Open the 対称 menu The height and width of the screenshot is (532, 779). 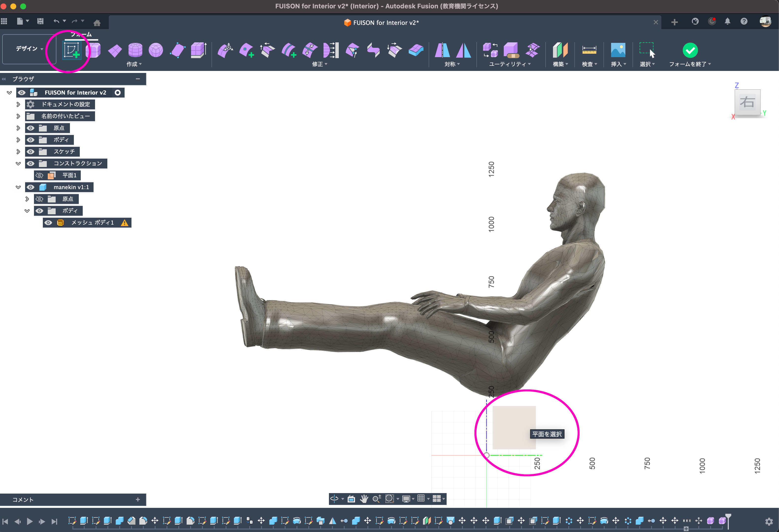(x=452, y=64)
